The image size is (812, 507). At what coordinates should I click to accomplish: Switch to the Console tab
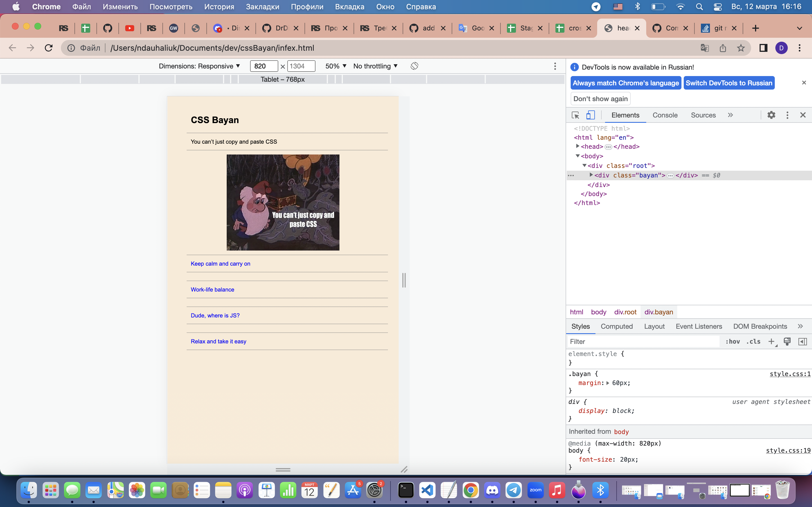point(665,115)
